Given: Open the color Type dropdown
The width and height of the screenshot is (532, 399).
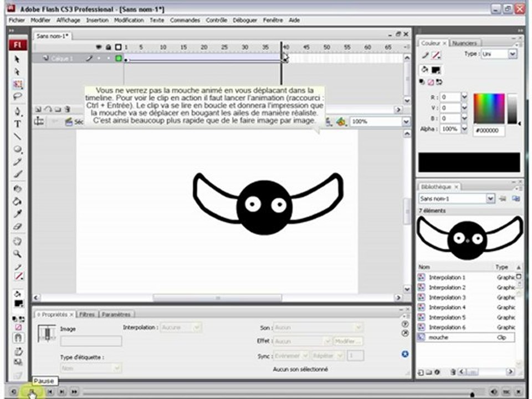Looking at the screenshot, I should coord(499,54).
